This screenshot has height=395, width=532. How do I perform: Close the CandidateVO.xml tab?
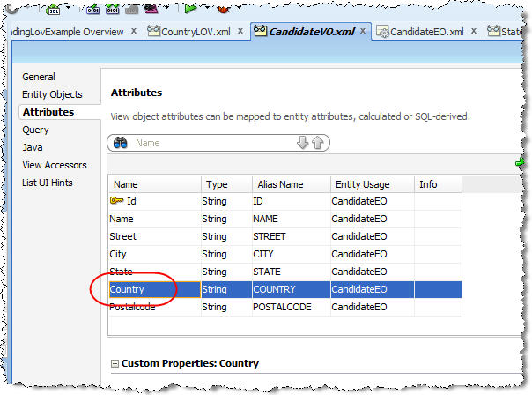coord(363,32)
